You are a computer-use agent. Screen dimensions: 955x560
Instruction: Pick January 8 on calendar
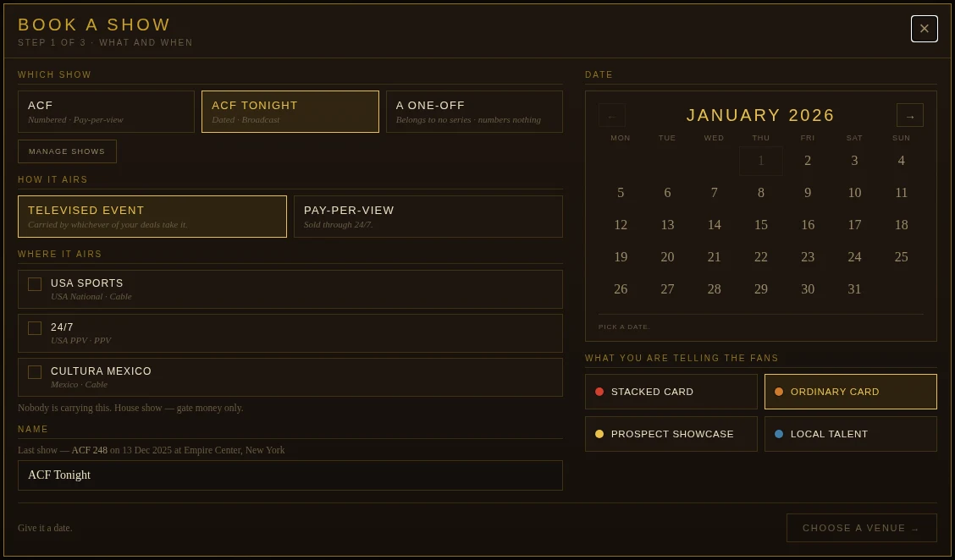tap(761, 193)
